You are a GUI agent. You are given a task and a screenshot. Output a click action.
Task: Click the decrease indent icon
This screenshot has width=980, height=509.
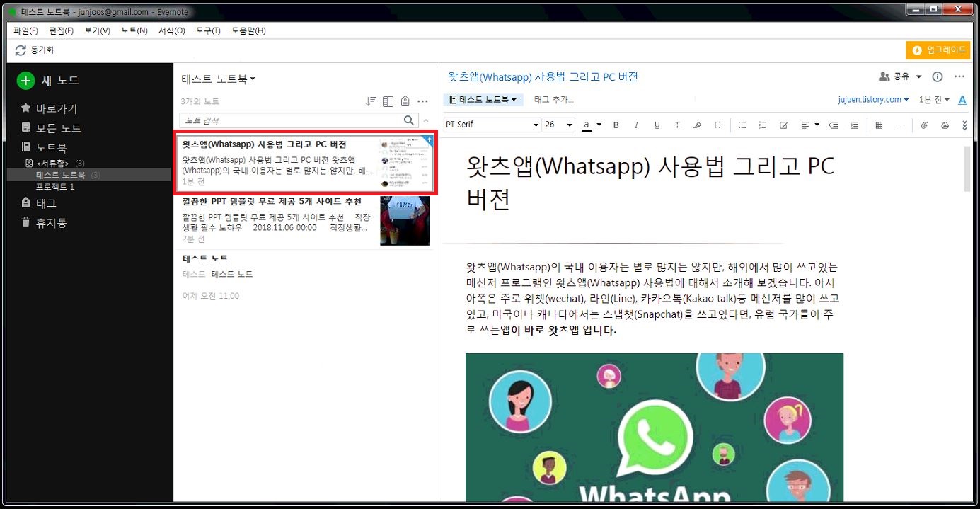point(834,125)
